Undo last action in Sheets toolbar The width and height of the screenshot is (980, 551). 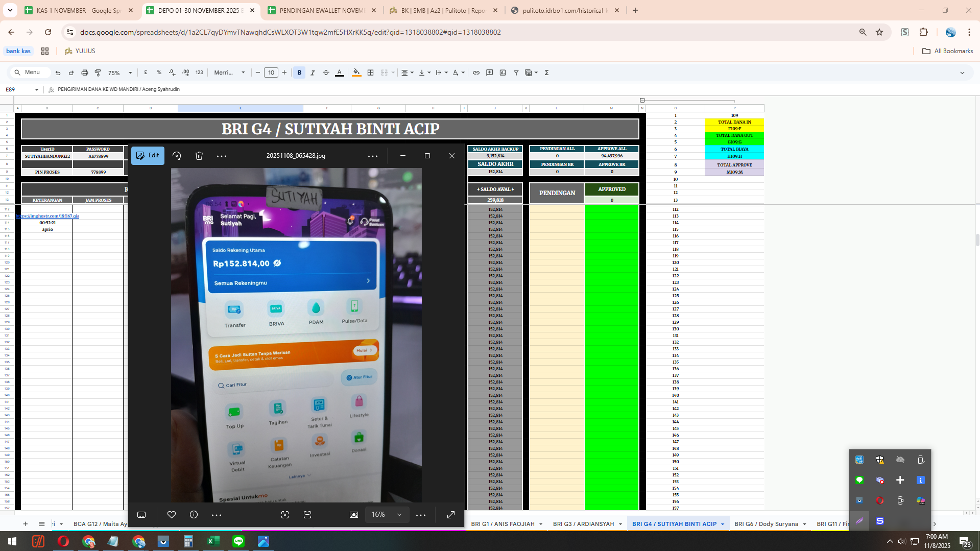coord(58,73)
